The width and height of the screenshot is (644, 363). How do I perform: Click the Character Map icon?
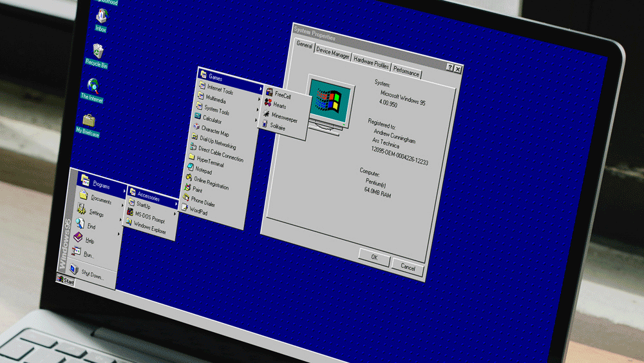coord(196,126)
